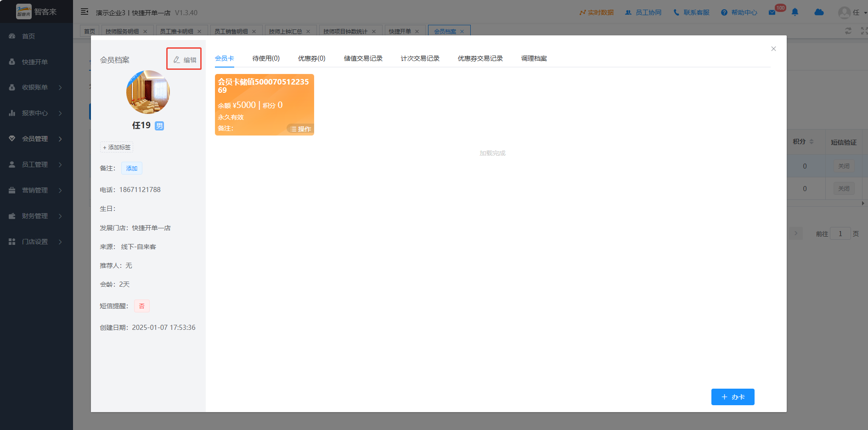
Task: Close the 快捷开单 page tab
Action: coord(417,32)
